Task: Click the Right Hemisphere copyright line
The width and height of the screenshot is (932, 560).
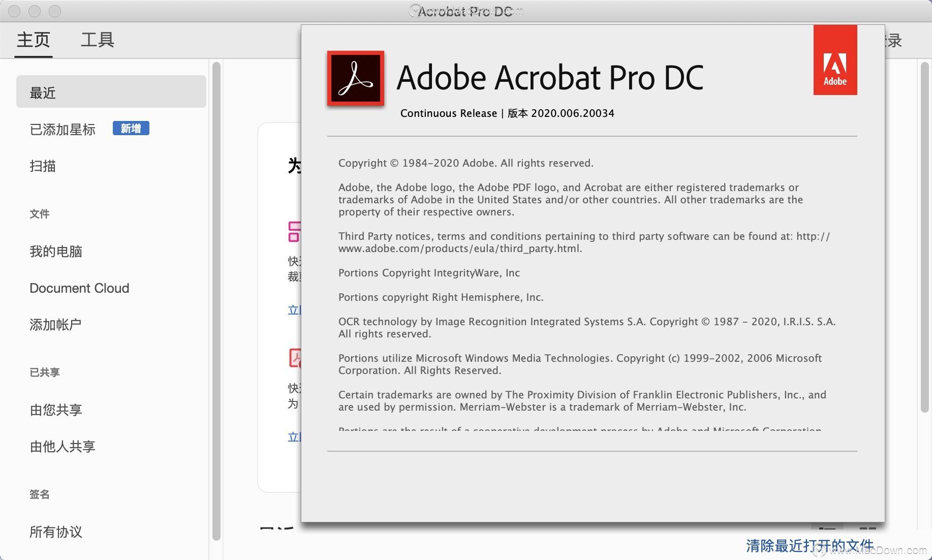Action: [x=441, y=297]
